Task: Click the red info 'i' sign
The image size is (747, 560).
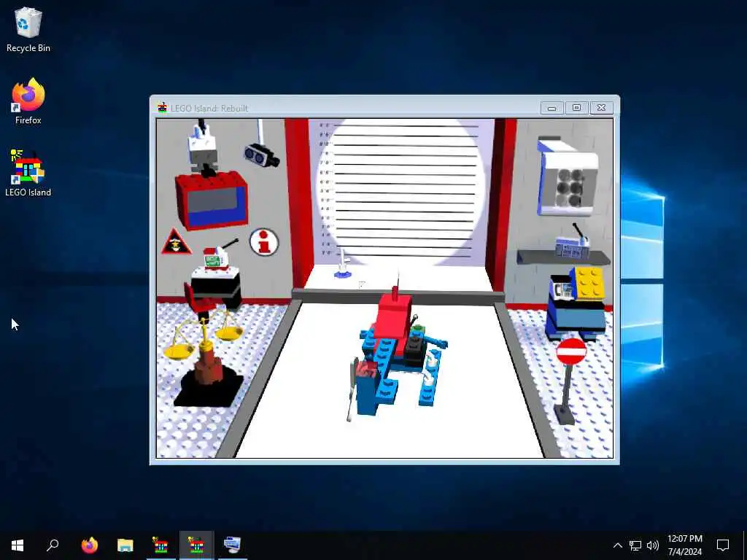Action: (x=264, y=242)
